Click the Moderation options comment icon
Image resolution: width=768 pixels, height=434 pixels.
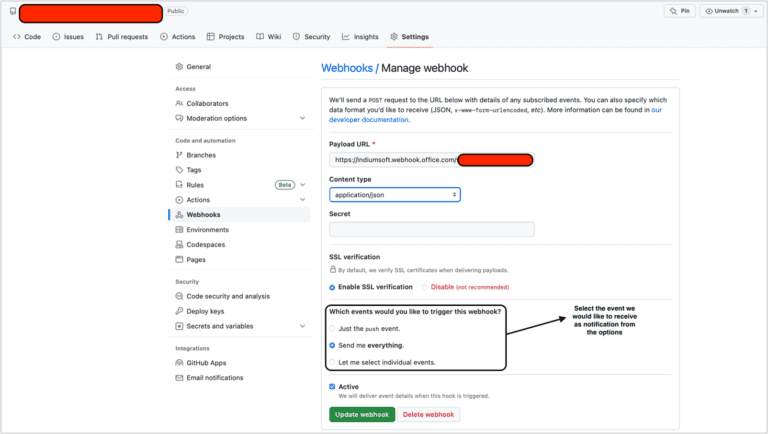click(x=179, y=118)
